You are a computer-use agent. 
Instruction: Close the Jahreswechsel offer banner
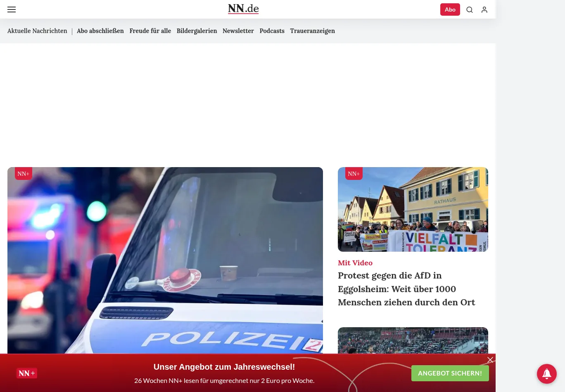(x=490, y=360)
